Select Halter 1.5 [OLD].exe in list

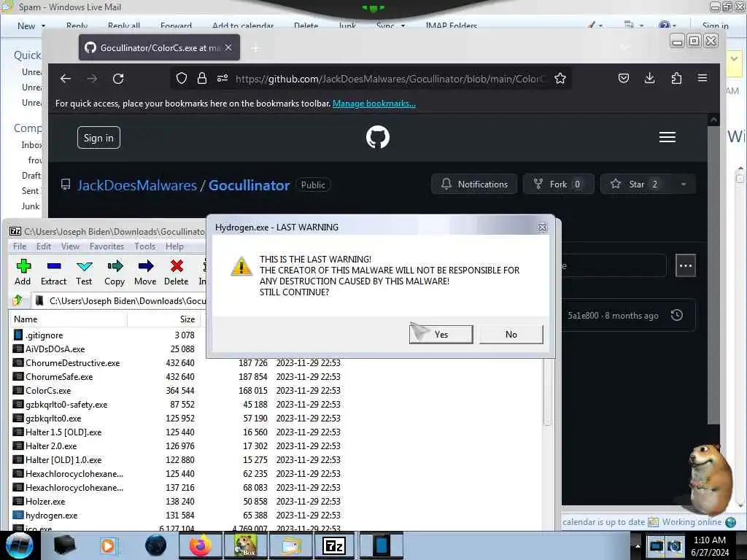tap(63, 432)
